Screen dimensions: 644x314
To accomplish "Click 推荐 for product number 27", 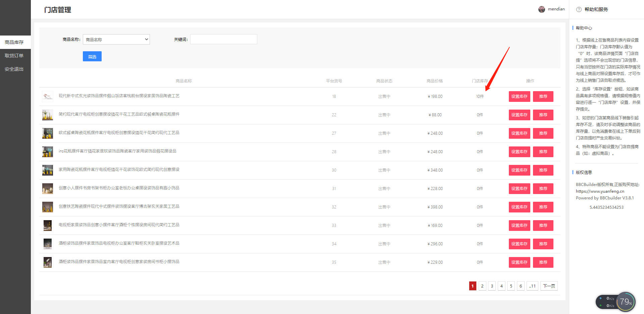I will coord(543,133).
